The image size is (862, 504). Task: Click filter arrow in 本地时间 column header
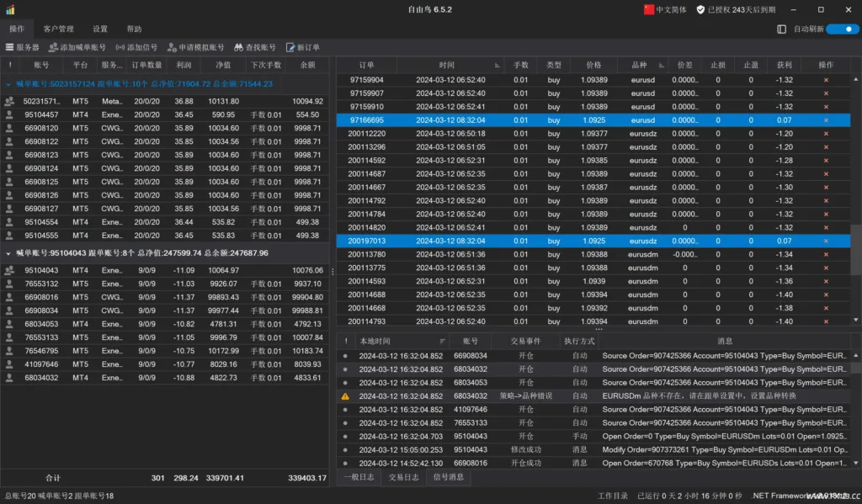tap(442, 342)
